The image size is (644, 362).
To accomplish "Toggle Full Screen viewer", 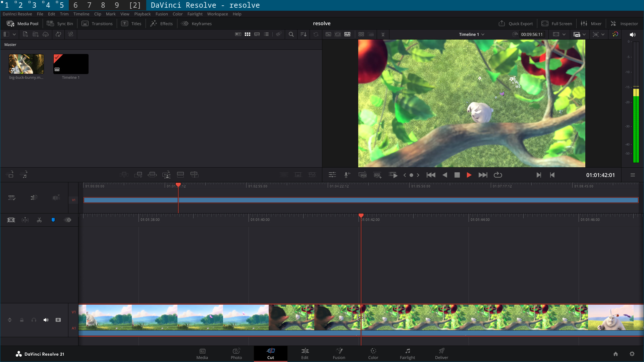I will [x=557, y=23].
